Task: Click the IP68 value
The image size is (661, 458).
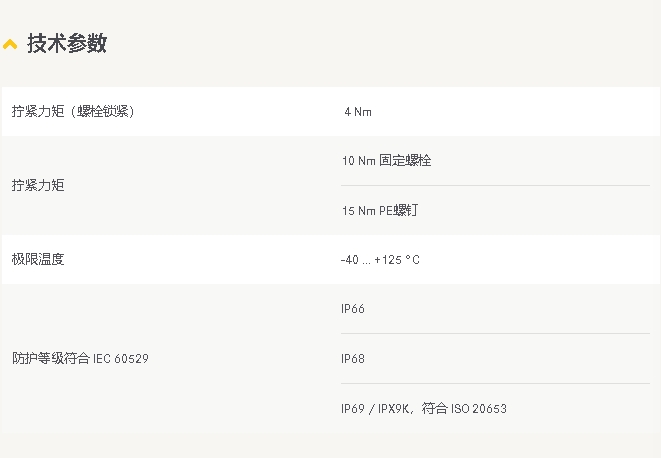Action: click(x=353, y=358)
